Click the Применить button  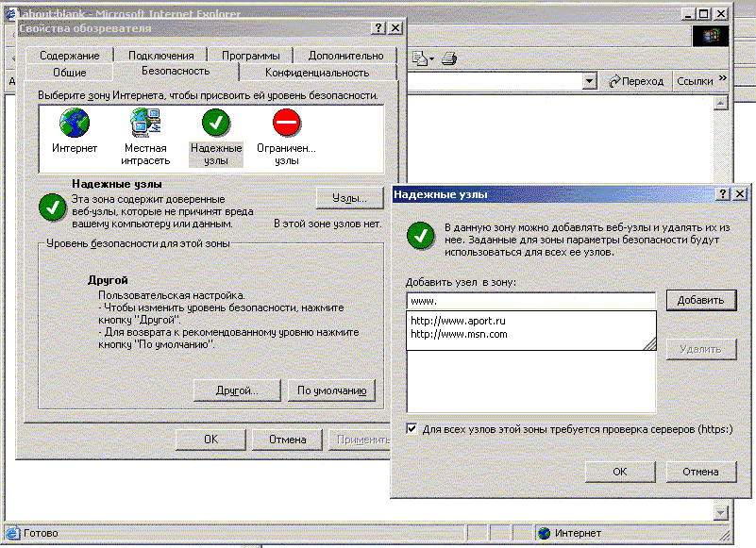(360, 440)
